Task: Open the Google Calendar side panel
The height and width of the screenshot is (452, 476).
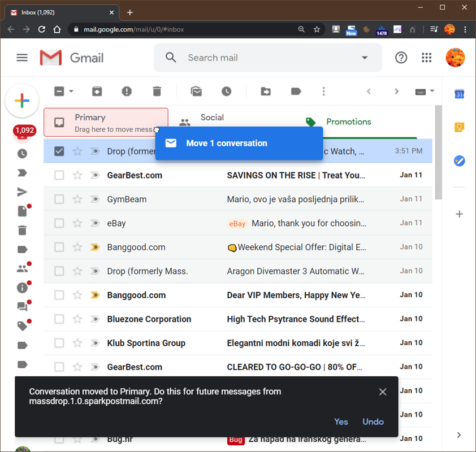Action: (x=459, y=94)
